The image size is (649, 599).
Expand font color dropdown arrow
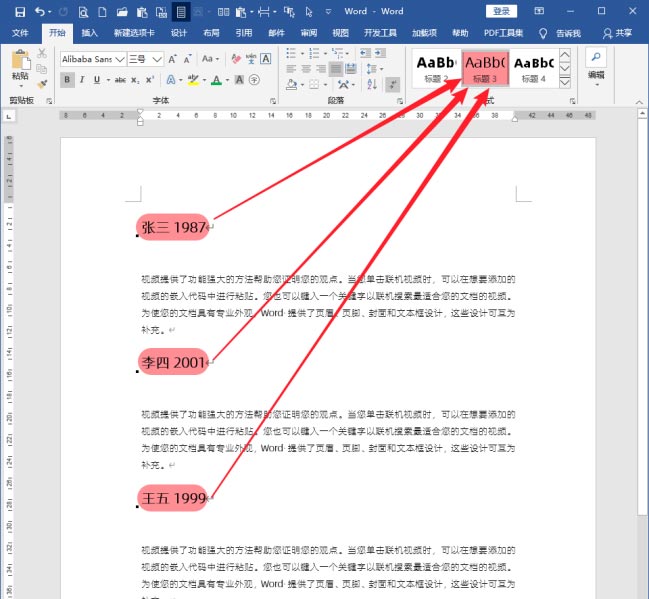pyautogui.click(x=227, y=80)
